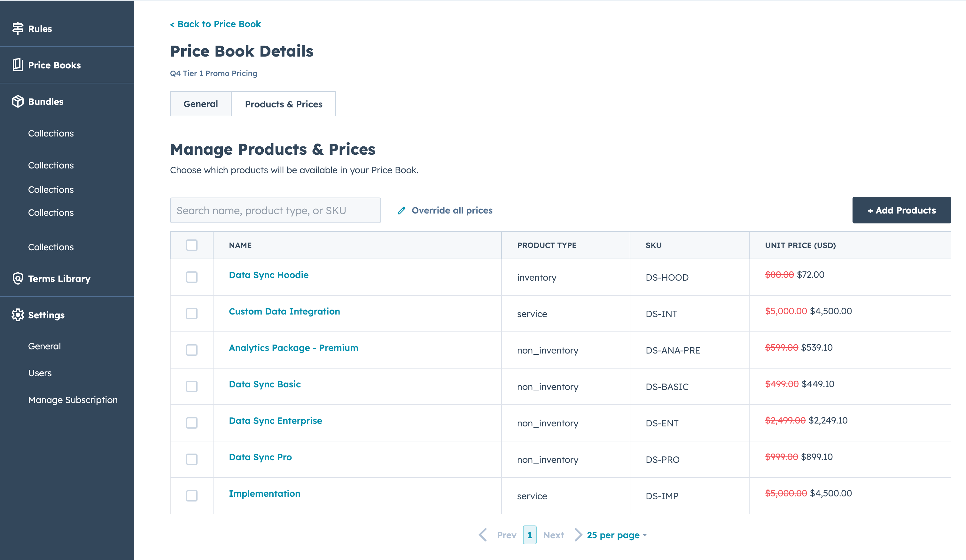Open the 25 per page dropdown
The height and width of the screenshot is (560, 966).
[x=616, y=535]
